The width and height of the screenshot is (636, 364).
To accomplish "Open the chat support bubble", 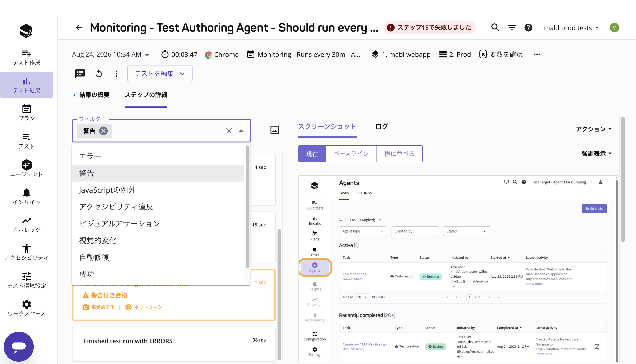I will pyautogui.click(x=19, y=346).
